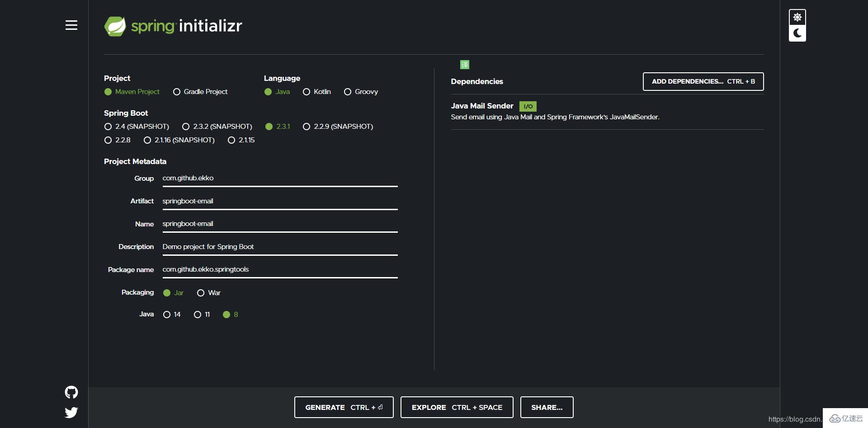Click the Project heading
The width and height of the screenshot is (868, 428).
click(x=117, y=78)
